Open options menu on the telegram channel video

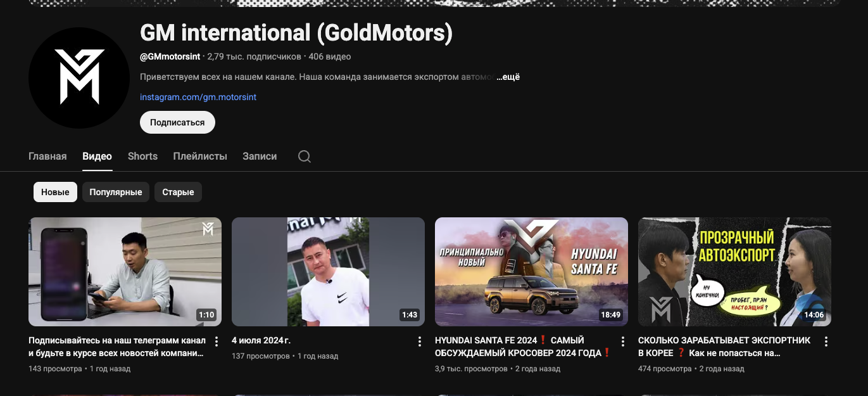[216, 341]
